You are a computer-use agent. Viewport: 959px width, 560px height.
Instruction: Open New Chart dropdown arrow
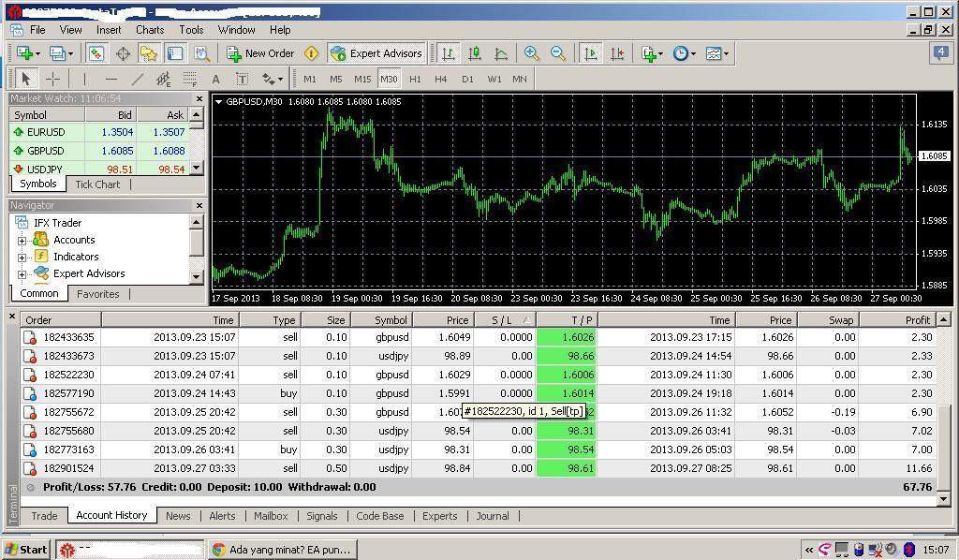37,53
